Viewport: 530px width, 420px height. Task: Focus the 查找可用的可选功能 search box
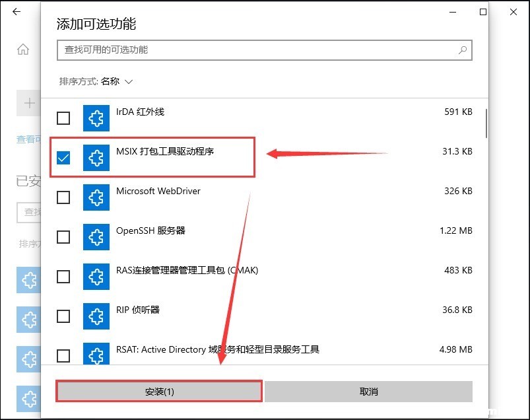[264, 50]
